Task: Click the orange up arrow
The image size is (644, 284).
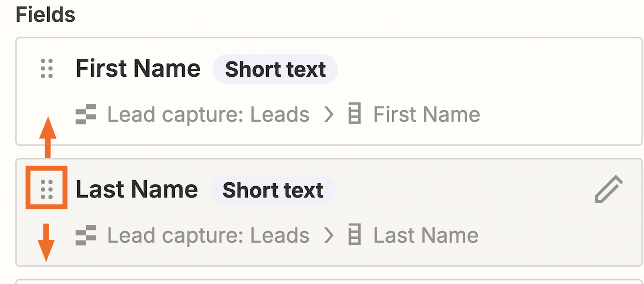Action: coord(47,137)
